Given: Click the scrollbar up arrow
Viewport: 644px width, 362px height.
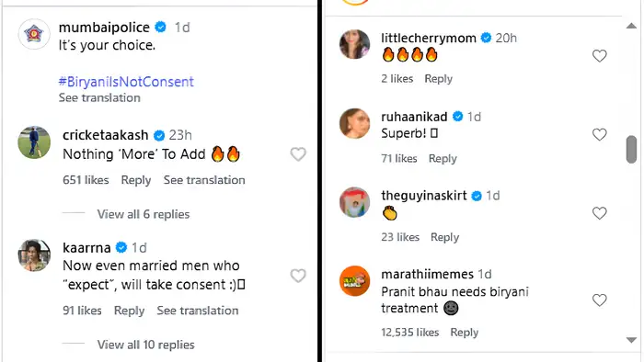Looking at the screenshot, I should pyautogui.click(x=631, y=27).
